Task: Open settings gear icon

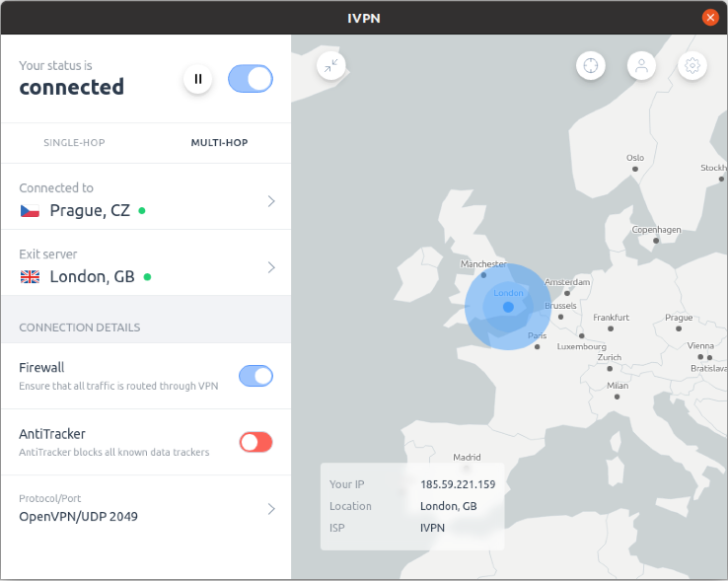Action: (x=692, y=65)
